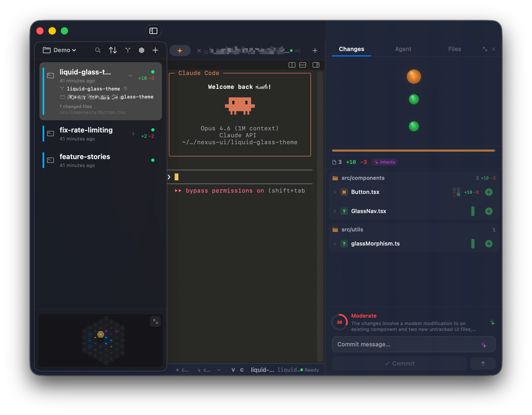Click src/components/Button.tsx path in sidebar
This screenshot has width=532, height=415.
click(92, 113)
